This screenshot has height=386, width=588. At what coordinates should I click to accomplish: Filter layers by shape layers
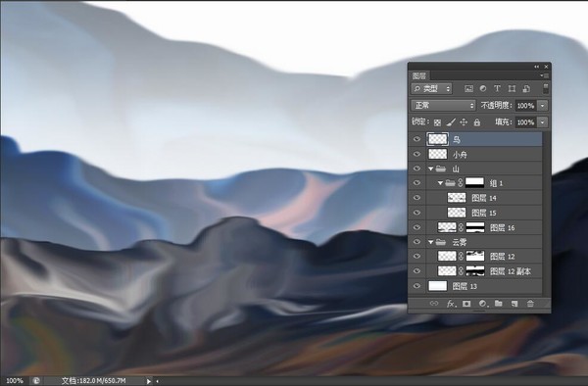coord(512,89)
